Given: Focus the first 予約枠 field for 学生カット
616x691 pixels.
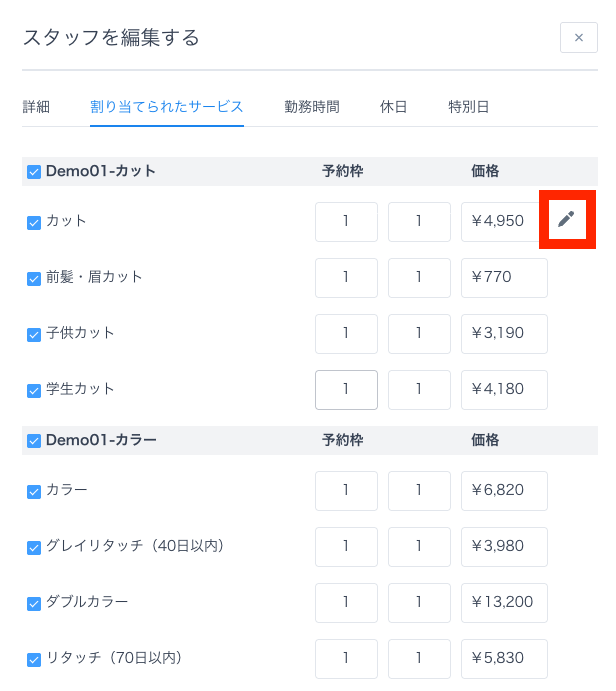Looking at the screenshot, I should pyautogui.click(x=346, y=390).
